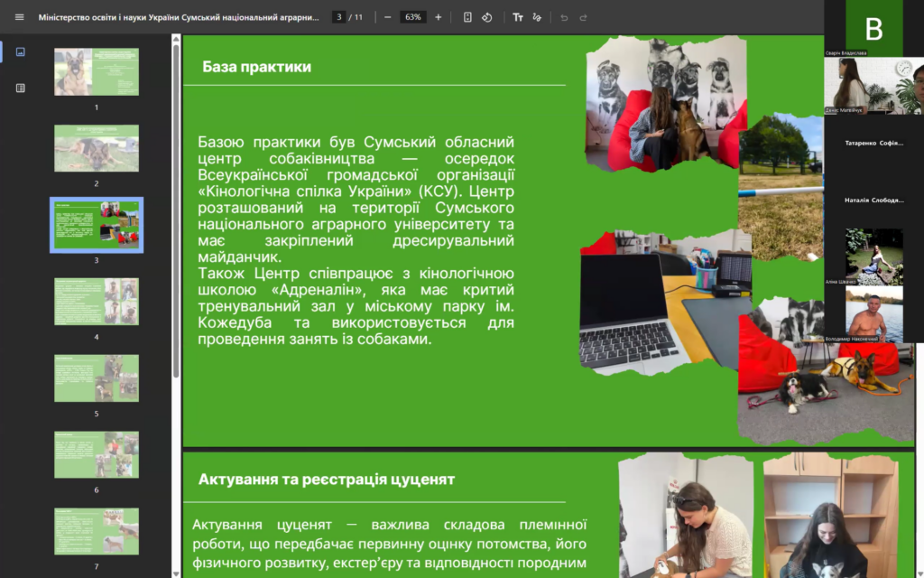The width and height of the screenshot is (924, 578).
Task: Toggle fit to page icon
Action: pyautogui.click(x=467, y=17)
